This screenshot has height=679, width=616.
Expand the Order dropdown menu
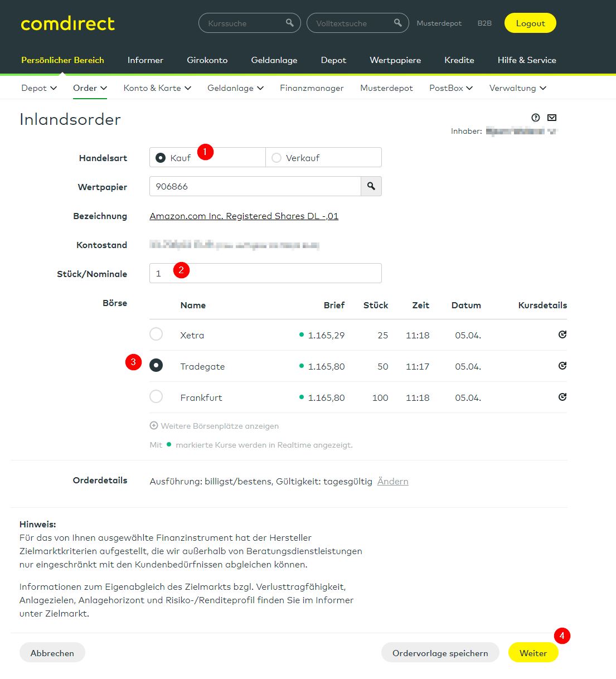pos(90,88)
